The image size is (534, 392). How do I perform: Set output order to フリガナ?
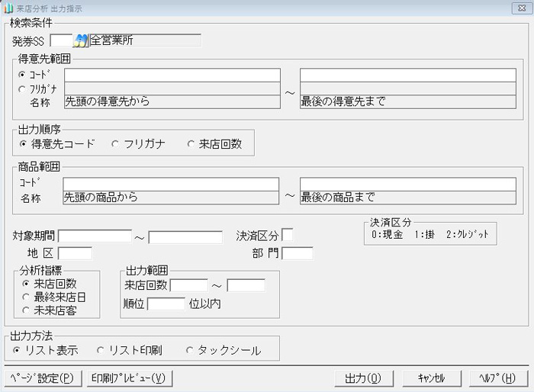[x=116, y=143]
